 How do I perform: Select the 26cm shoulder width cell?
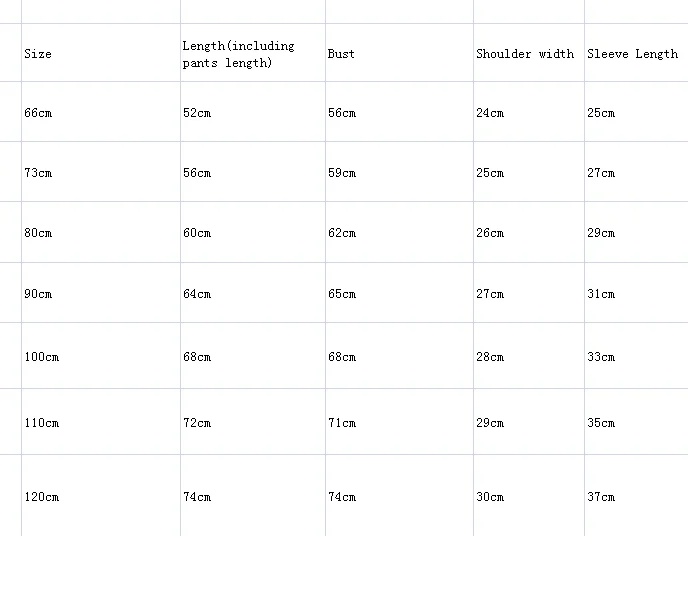coord(529,232)
